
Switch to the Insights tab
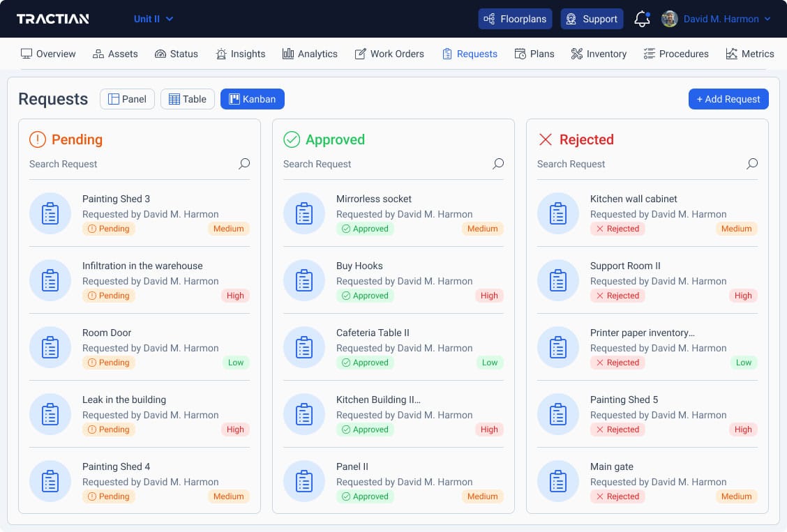(x=241, y=54)
